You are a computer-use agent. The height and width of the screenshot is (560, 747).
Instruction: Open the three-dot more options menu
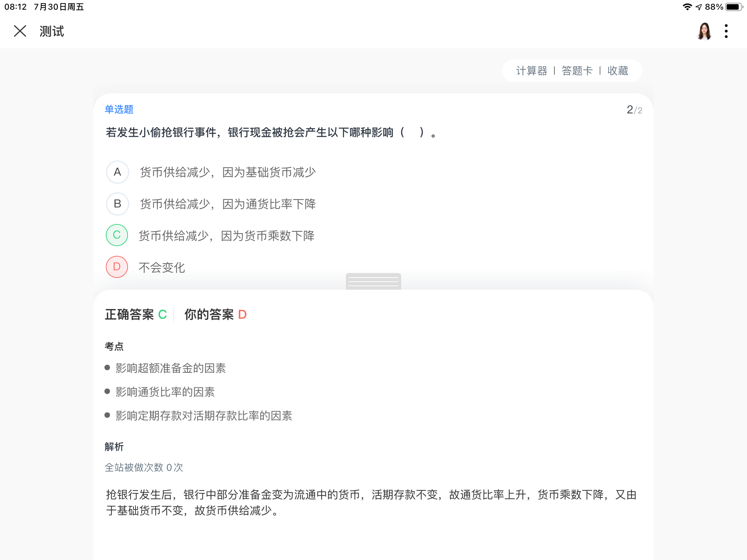pos(726,31)
